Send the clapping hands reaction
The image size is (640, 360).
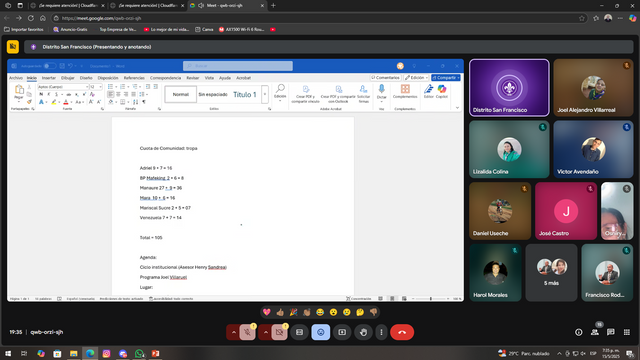(307, 312)
